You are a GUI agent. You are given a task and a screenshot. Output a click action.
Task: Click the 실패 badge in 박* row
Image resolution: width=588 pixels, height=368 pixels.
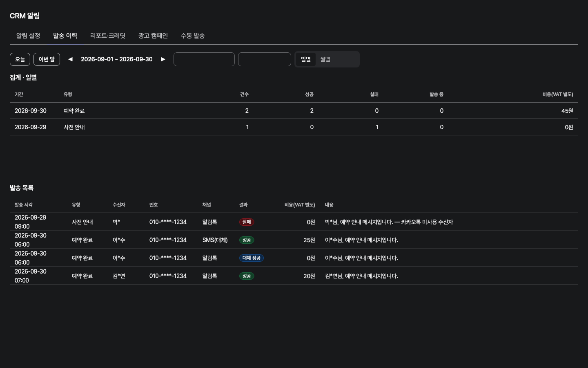pos(247,222)
